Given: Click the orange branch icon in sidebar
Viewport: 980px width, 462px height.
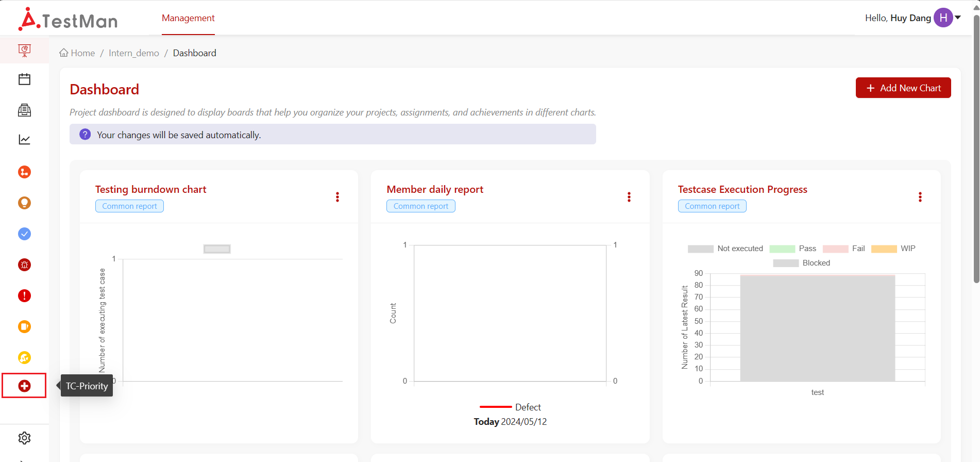Looking at the screenshot, I should [x=24, y=172].
